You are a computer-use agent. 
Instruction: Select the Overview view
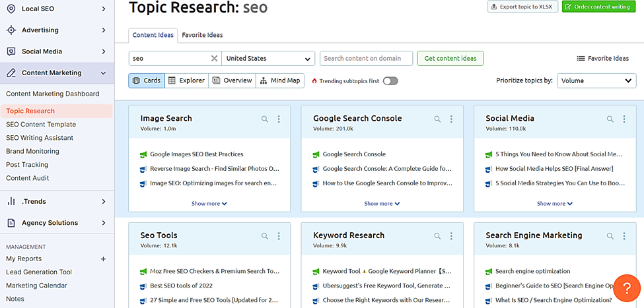pos(232,81)
